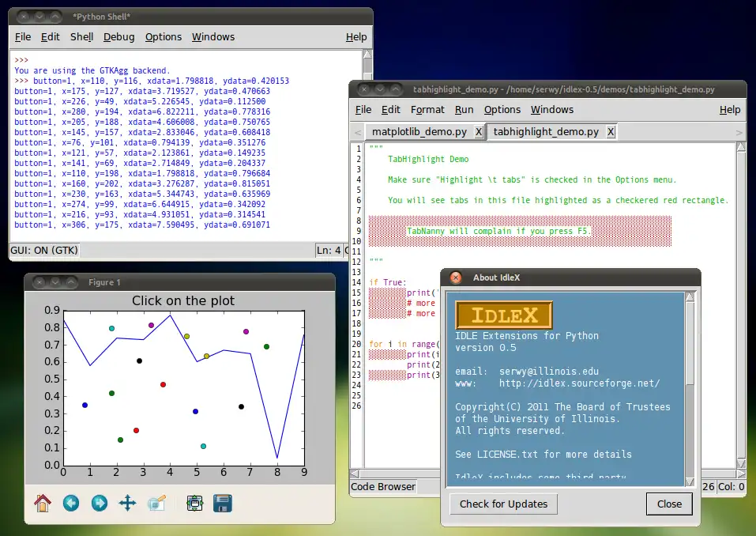
Task: Click the 'TabHighlight Demo' docstring line
Action: pos(428,159)
